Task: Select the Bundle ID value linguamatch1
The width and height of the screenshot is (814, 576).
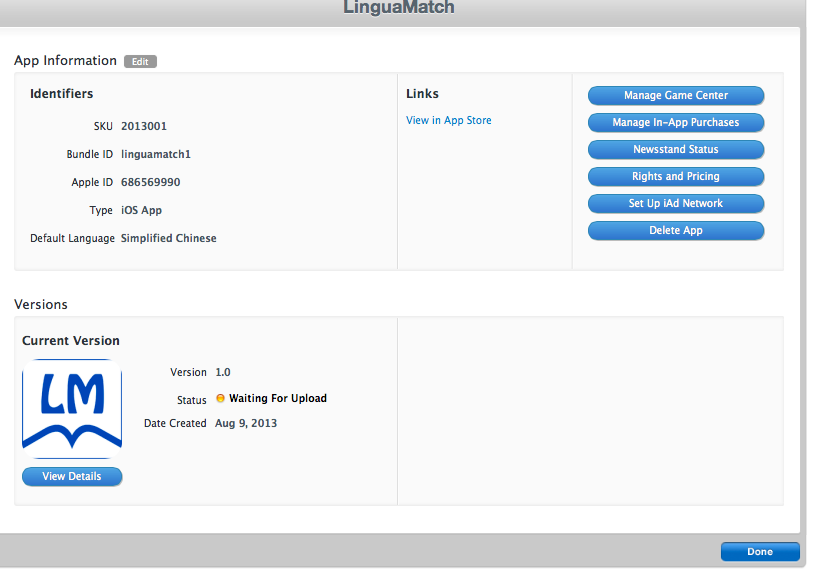Action: point(156,154)
